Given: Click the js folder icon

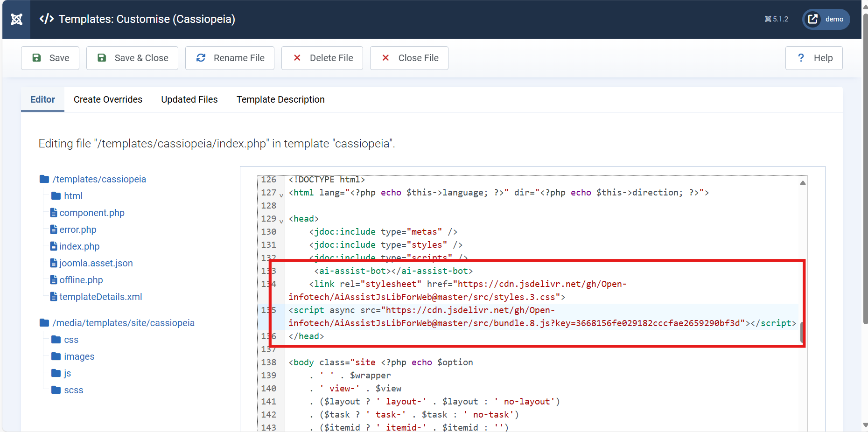Looking at the screenshot, I should coord(56,373).
